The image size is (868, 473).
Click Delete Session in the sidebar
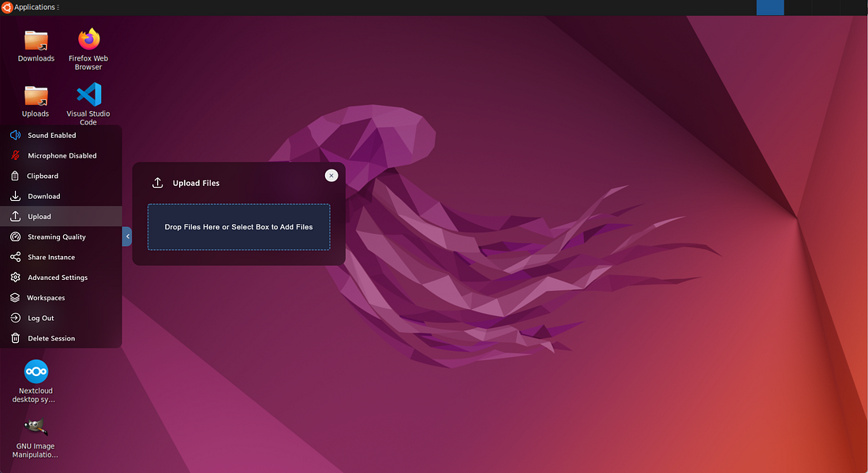[x=61, y=338]
